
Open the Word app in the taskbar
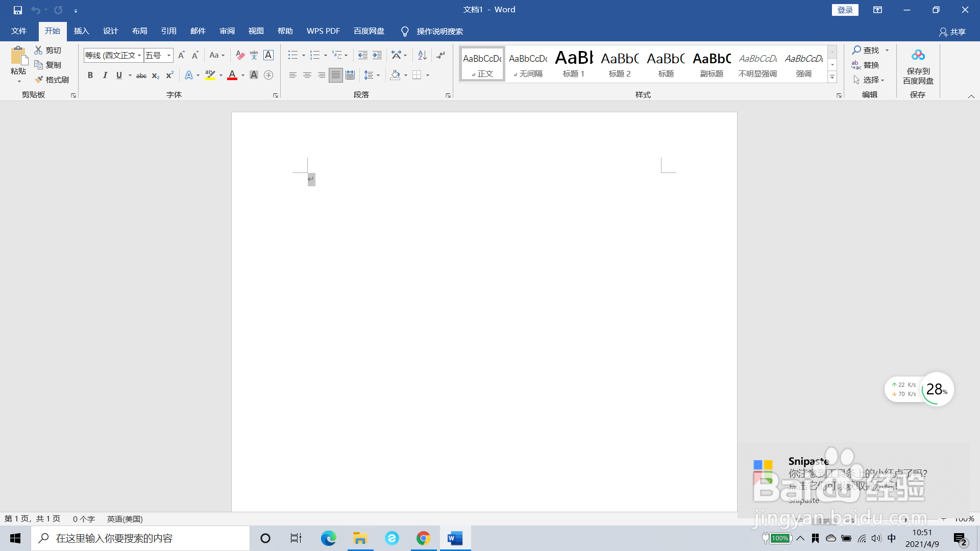tap(455, 538)
